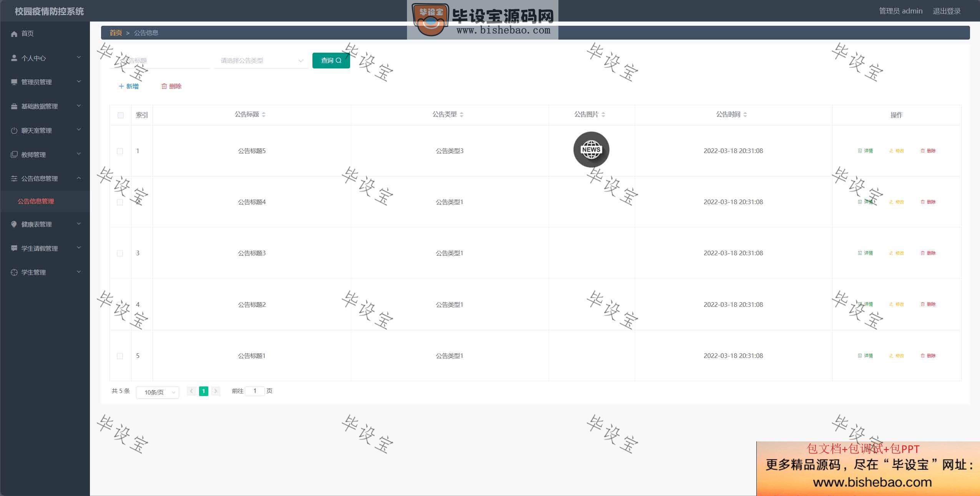Image resolution: width=980 pixels, height=496 pixels.
Task: Click 修改 edit for row 公告标题3
Action: (897, 253)
